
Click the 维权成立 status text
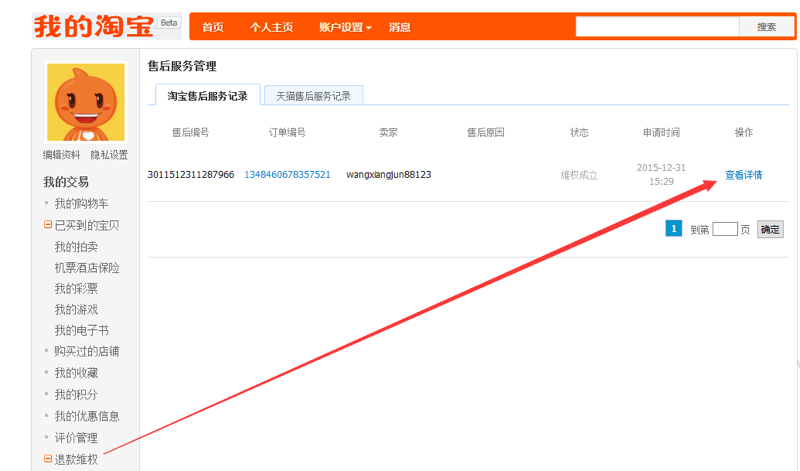[579, 175]
